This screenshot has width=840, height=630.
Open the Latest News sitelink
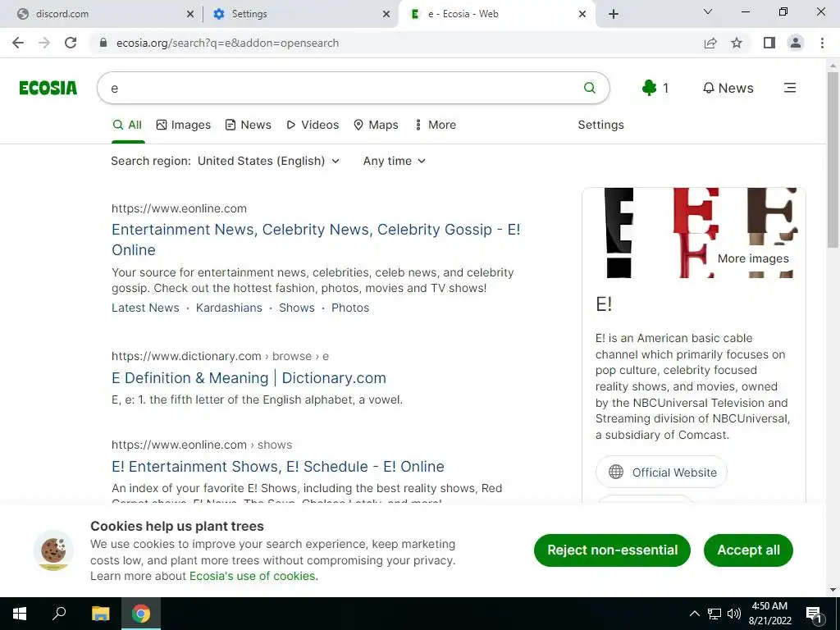145,308
